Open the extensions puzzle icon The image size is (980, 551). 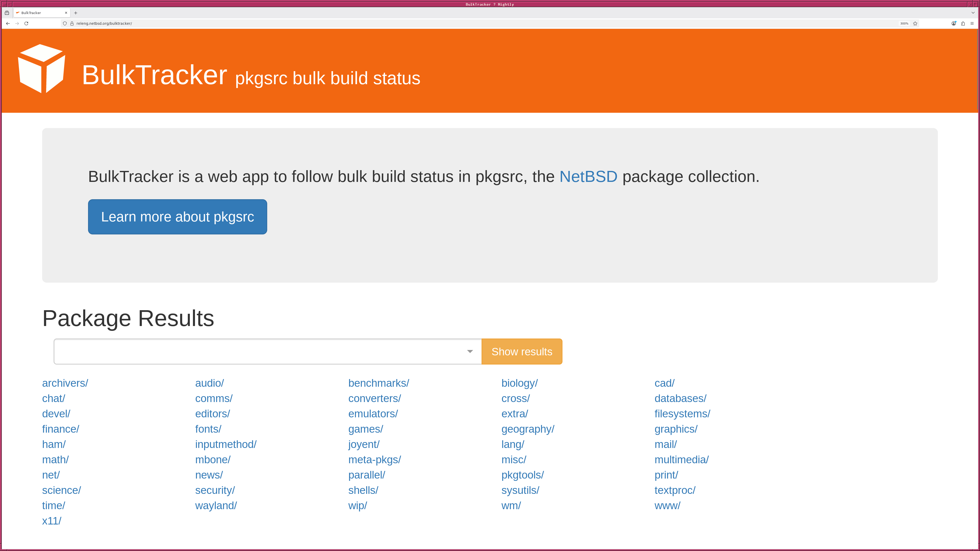point(963,23)
